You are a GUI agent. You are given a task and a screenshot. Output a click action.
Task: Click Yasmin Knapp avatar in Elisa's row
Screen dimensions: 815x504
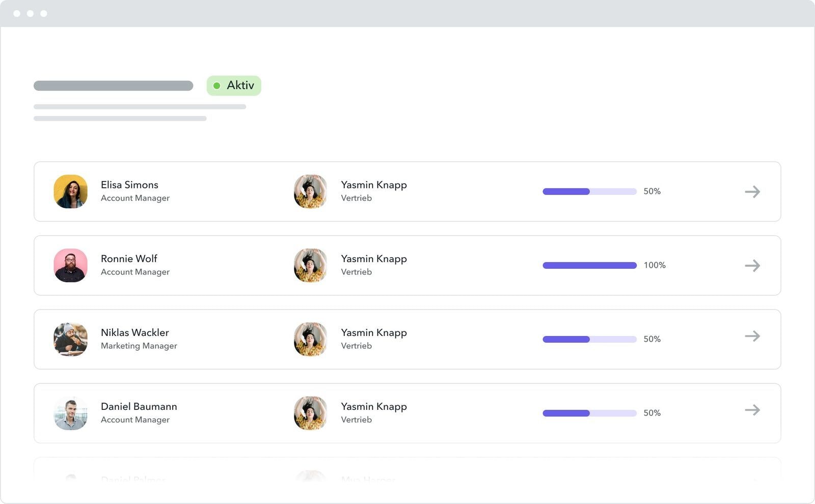tap(310, 192)
